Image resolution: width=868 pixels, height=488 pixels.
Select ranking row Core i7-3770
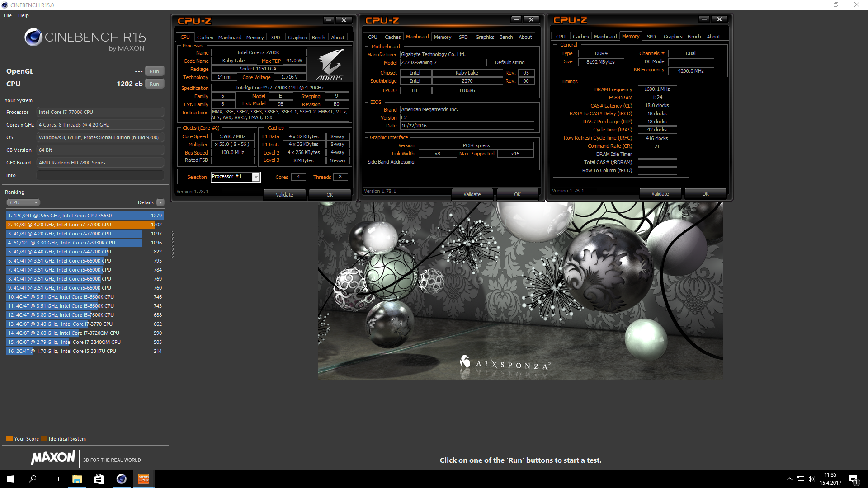pos(85,324)
